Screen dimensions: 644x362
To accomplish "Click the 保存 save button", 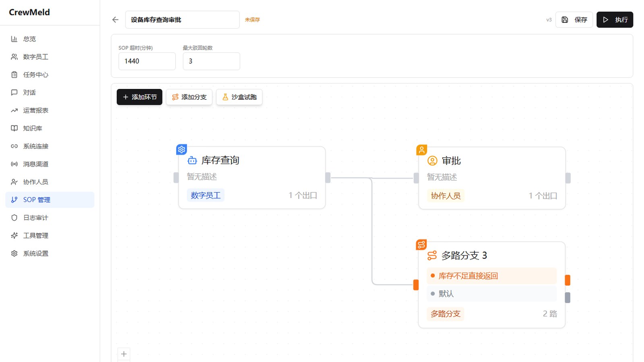I will (574, 20).
